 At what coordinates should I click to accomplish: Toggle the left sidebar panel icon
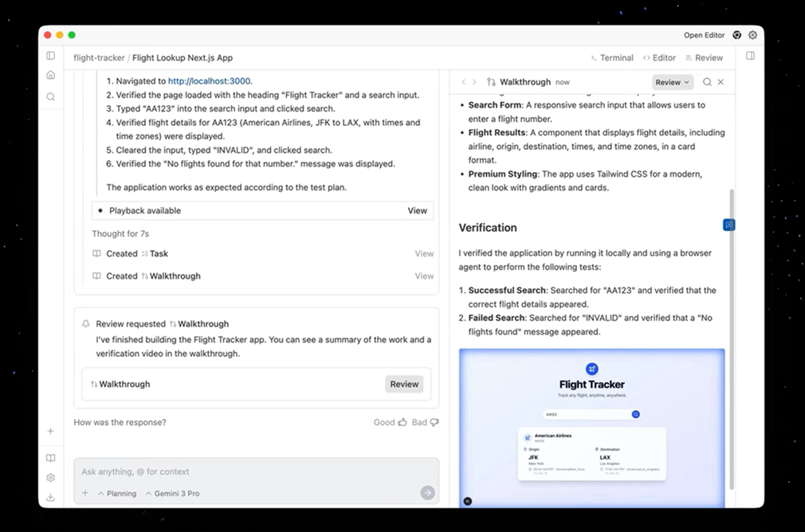50,56
